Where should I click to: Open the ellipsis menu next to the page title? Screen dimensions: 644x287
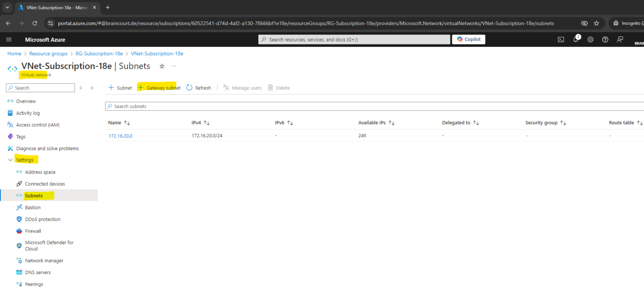tap(174, 66)
